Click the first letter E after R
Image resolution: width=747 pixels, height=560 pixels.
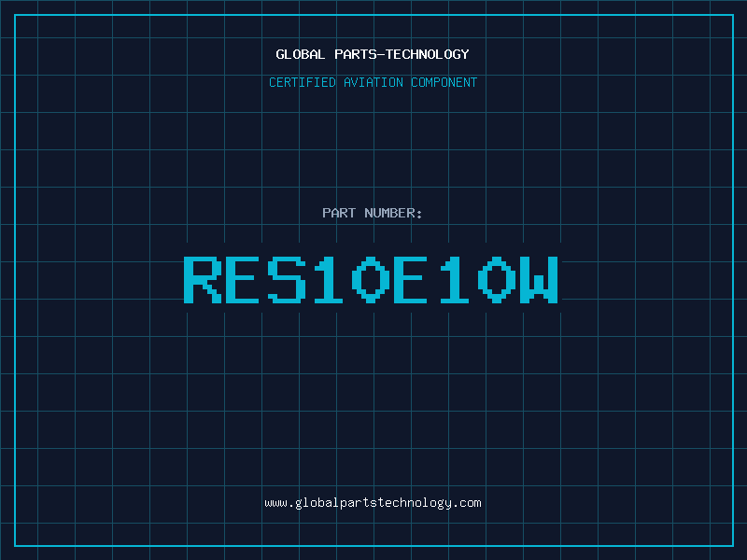(x=245, y=279)
